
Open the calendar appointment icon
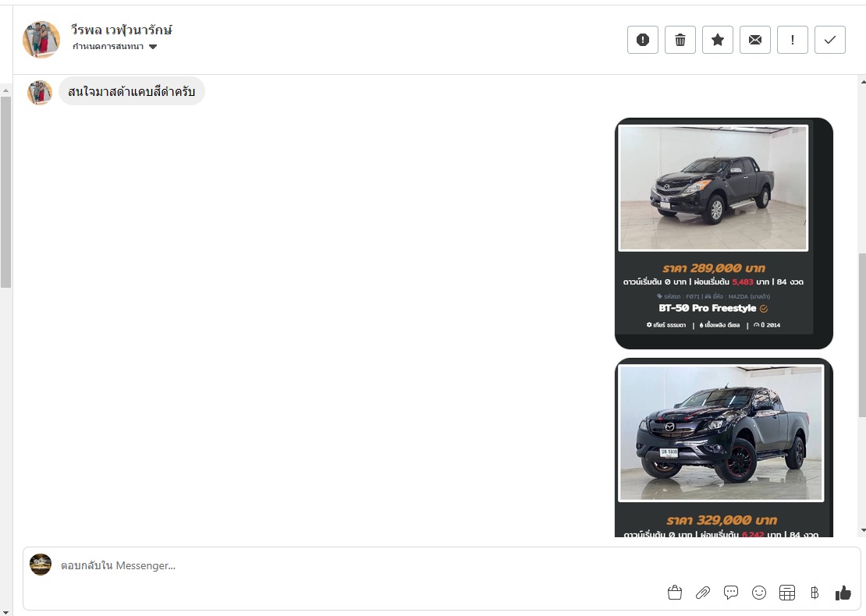pyautogui.click(x=787, y=593)
